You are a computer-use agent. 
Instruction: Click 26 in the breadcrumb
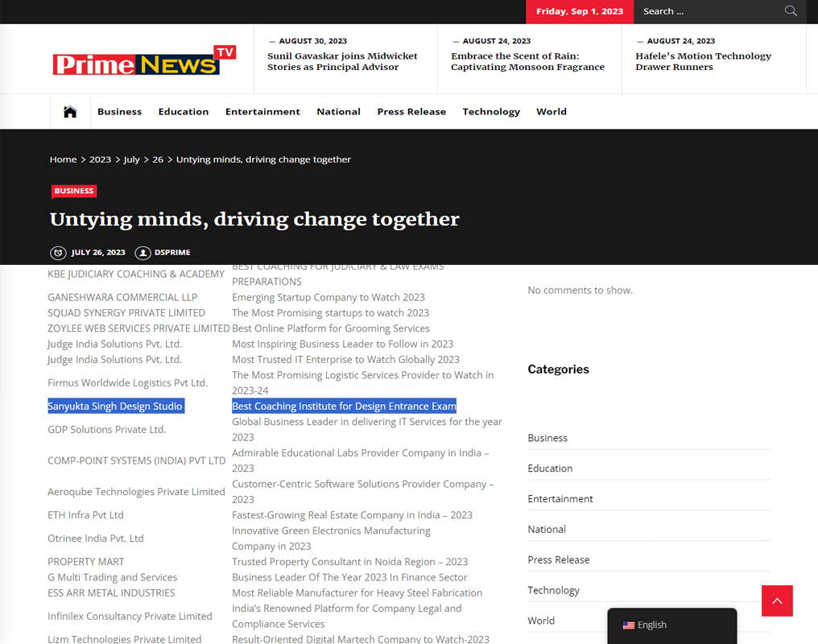tap(158, 159)
